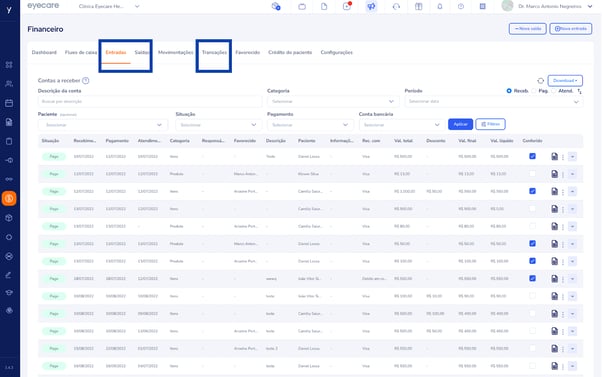The height and width of the screenshot is (377, 602).
Task: Click the clock icon in top bar
Action: click(x=461, y=7)
